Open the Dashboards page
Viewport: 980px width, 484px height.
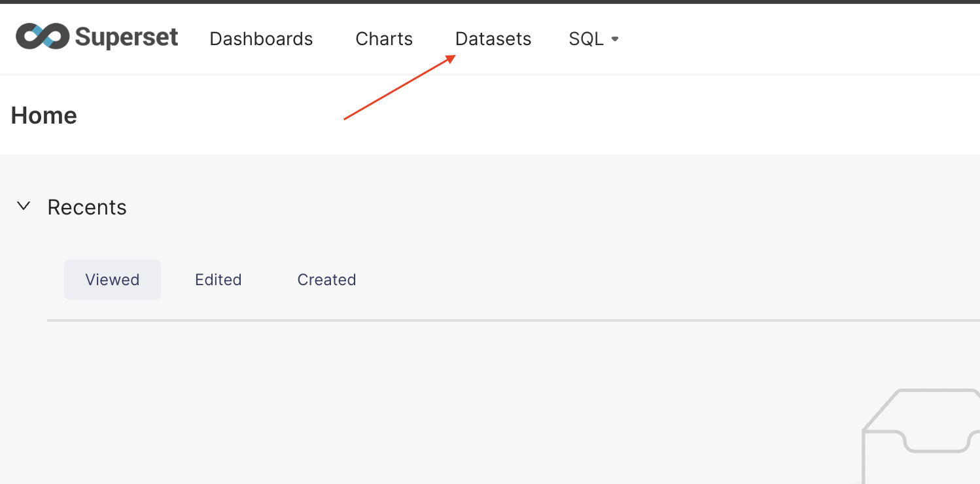[x=261, y=39]
